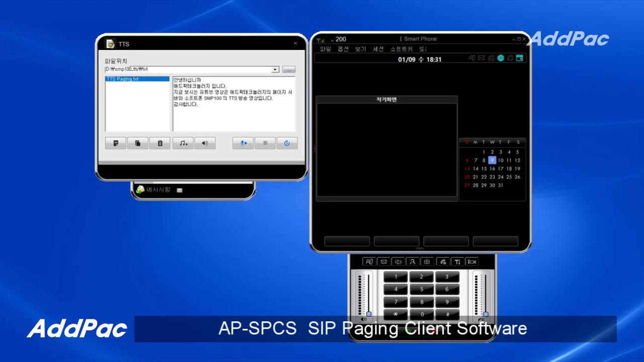Dial keypad digit 9
644x362 pixels.
(x=447, y=302)
